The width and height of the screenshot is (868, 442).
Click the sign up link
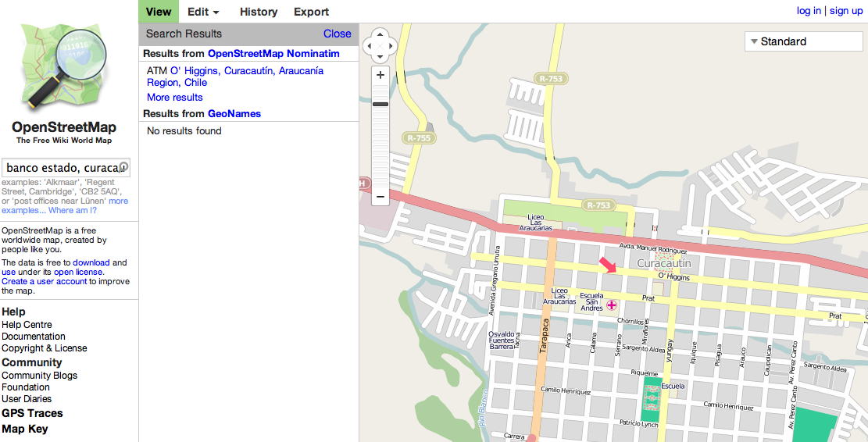(846, 11)
